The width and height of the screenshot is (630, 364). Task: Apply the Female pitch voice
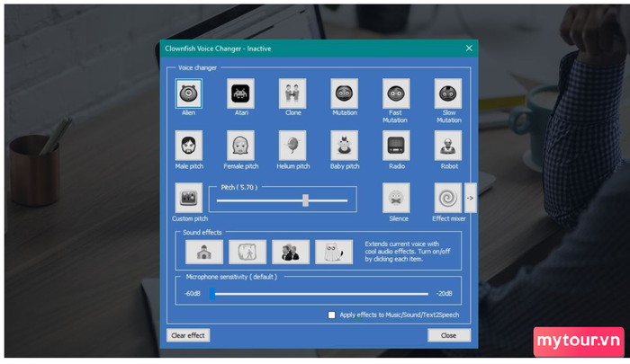click(240, 146)
